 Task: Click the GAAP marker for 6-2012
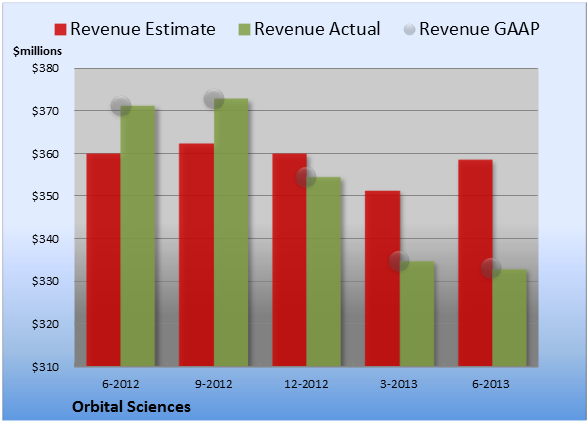pos(121,106)
